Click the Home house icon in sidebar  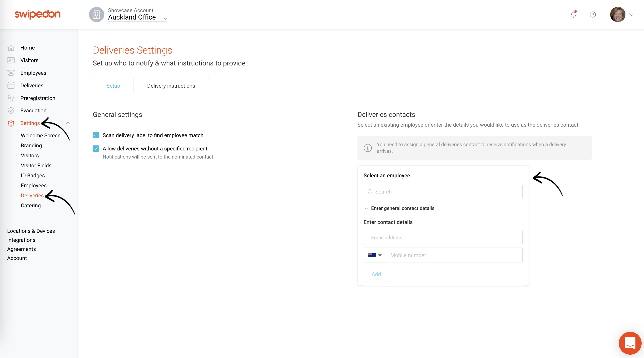pos(11,48)
